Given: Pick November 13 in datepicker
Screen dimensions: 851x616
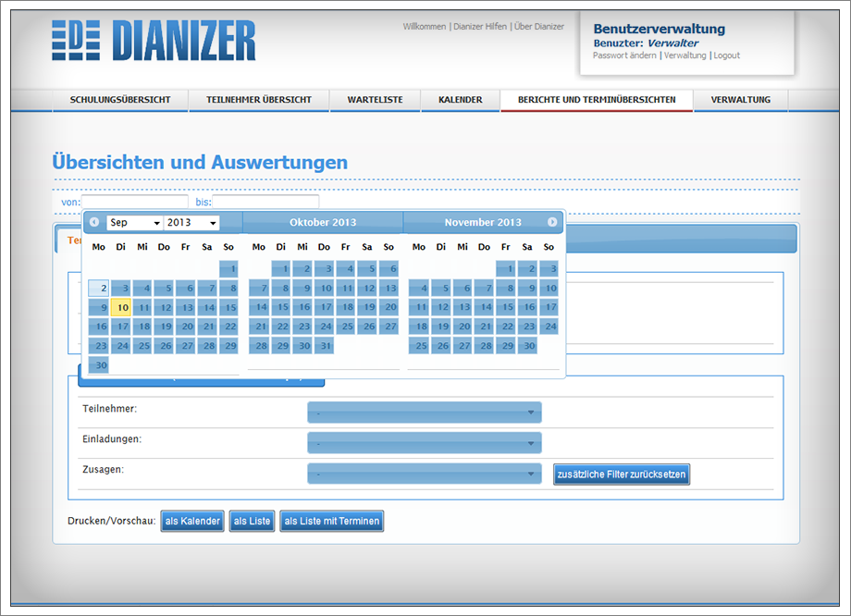Looking at the screenshot, I should [x=462, y=307].
